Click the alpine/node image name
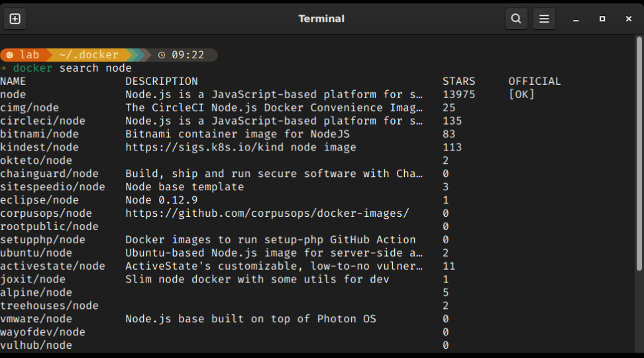 point(36,292)
